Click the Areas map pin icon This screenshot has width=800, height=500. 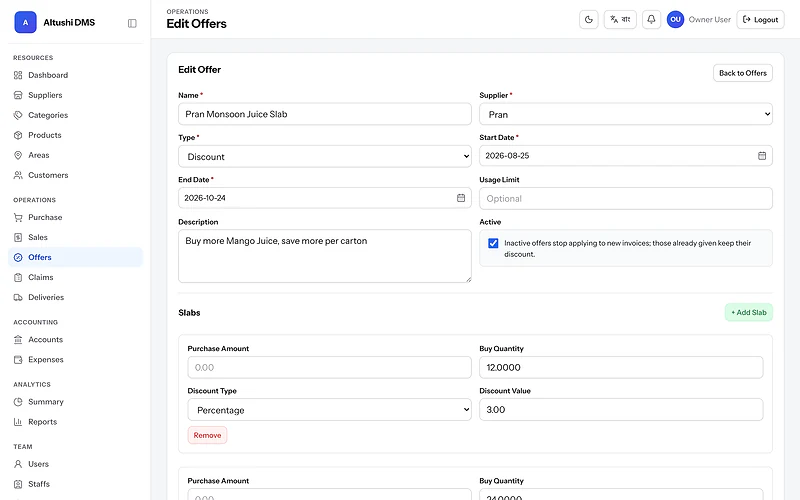[18, 155]
